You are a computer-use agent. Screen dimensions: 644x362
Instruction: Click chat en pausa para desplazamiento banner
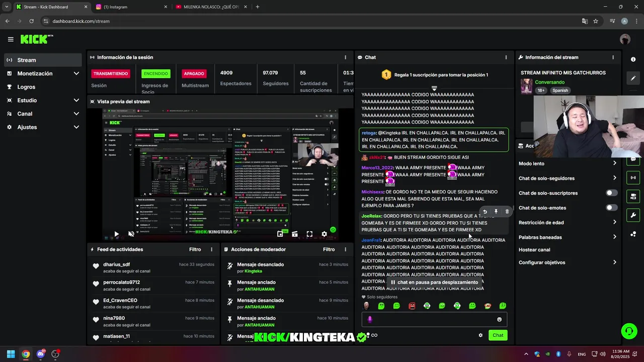[434, 283]
